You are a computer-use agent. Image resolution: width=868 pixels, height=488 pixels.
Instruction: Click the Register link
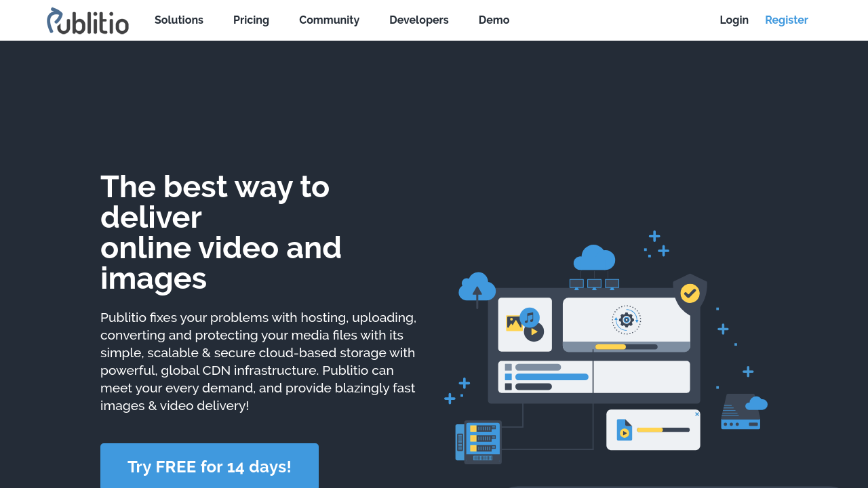click(x=786, y=20)
